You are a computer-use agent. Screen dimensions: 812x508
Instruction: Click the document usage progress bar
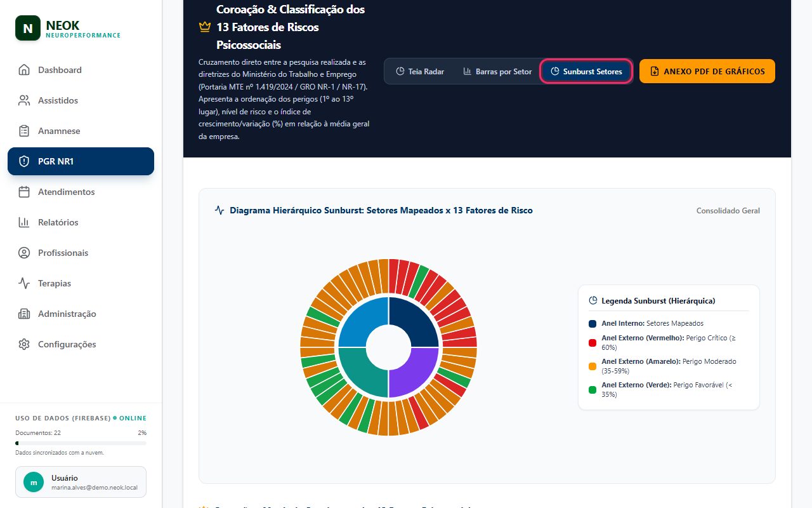coord(81,443)
